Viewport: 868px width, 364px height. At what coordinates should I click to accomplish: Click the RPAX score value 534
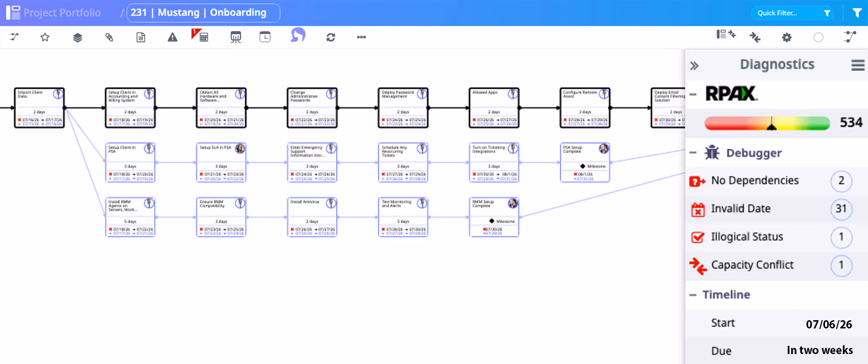851,122
